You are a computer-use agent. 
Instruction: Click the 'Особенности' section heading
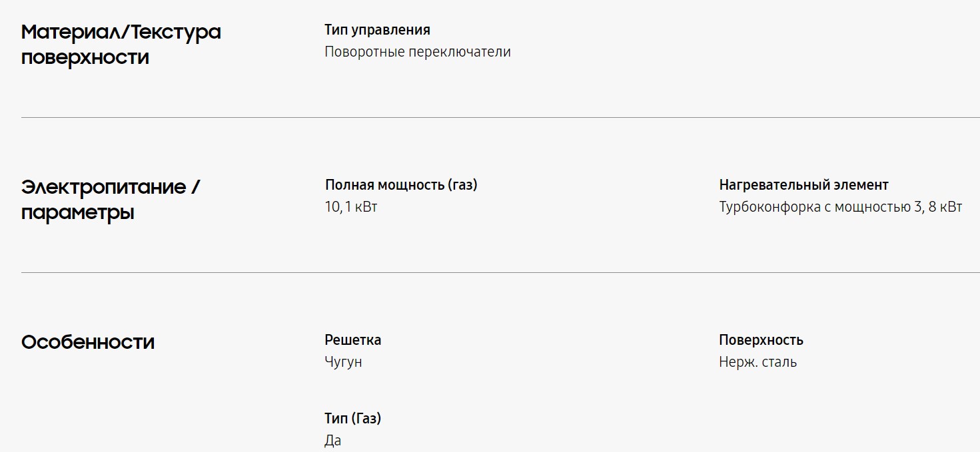[x=88, y=342]
